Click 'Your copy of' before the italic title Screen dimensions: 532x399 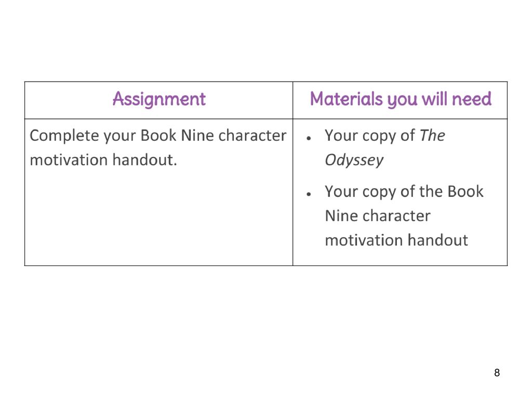coord(370,136)
